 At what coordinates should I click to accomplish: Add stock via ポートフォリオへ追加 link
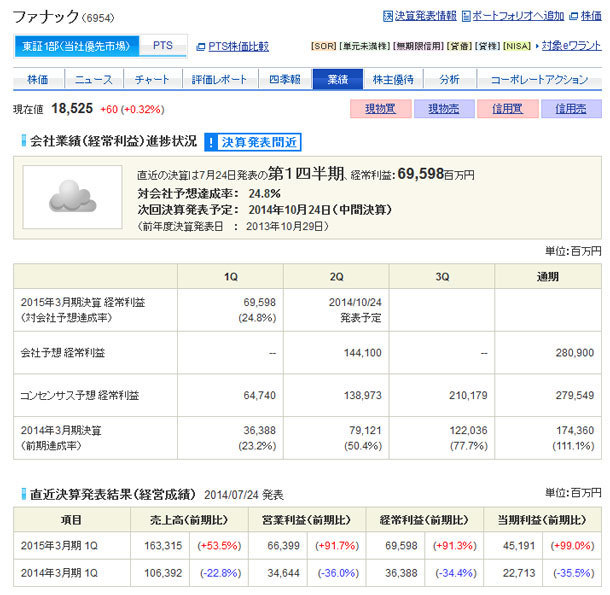(518, 16)
